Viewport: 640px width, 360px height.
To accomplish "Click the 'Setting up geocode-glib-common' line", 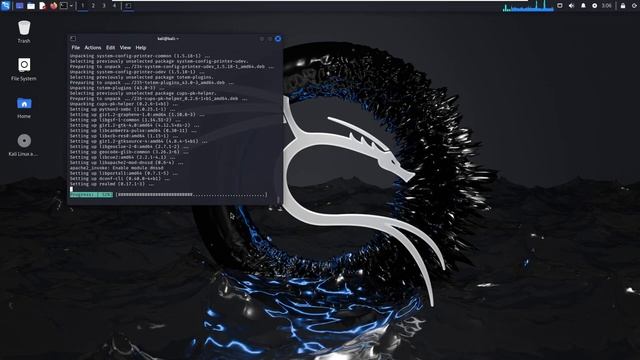I will (x=129, y=152).
